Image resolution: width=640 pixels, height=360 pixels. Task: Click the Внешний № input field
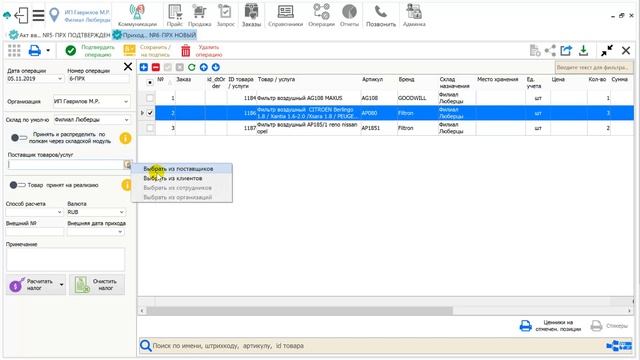(35, 232)
